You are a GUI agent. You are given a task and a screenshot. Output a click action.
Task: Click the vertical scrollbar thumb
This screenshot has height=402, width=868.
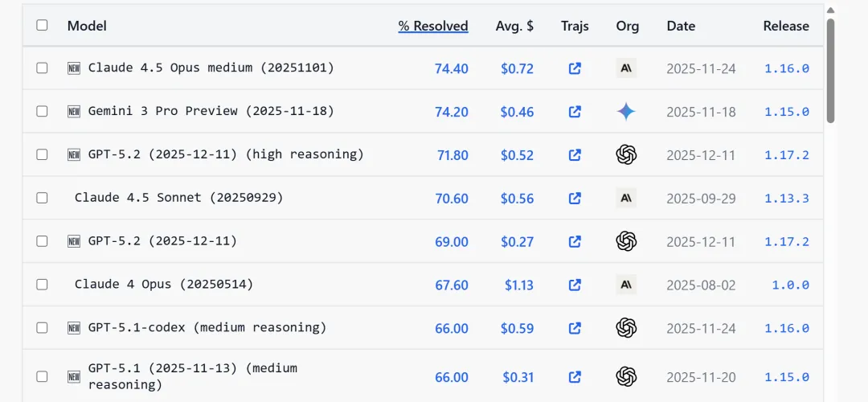(x=831, y=71)
